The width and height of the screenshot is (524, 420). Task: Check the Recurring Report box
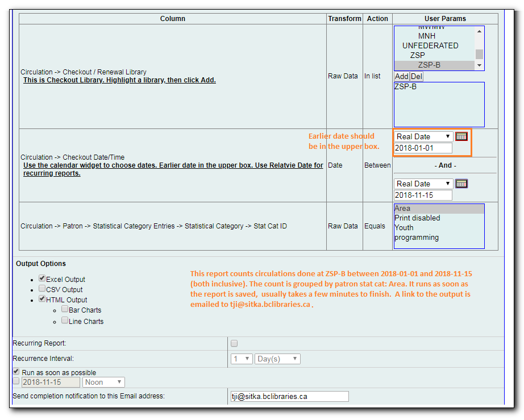click(234, 343)
